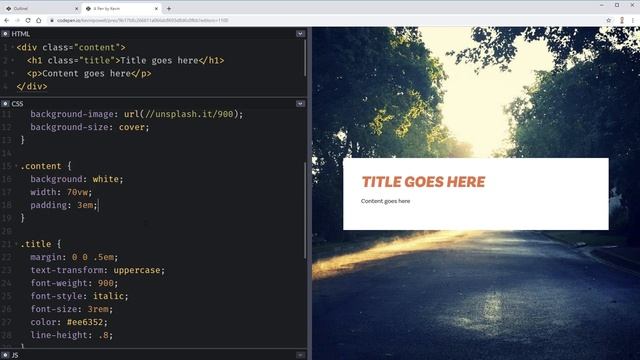Click the CSS panel title
640x360 pixels.
[x=17, y=104]
